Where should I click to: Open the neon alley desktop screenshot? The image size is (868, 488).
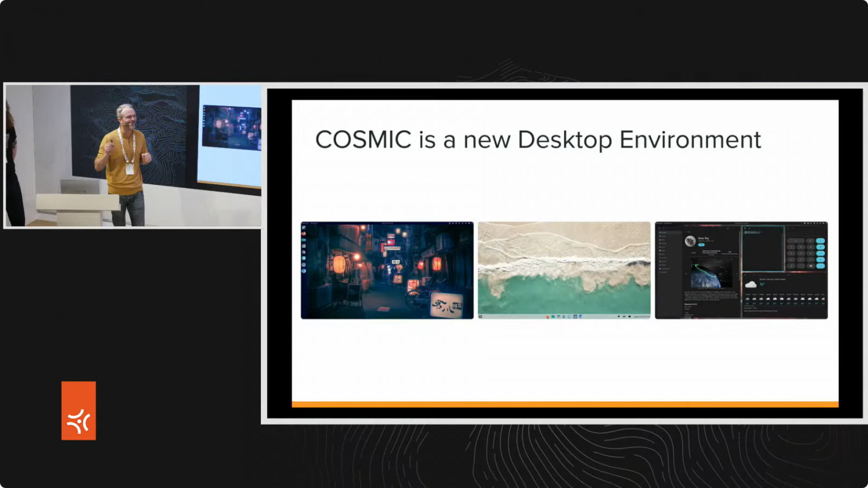387,270
